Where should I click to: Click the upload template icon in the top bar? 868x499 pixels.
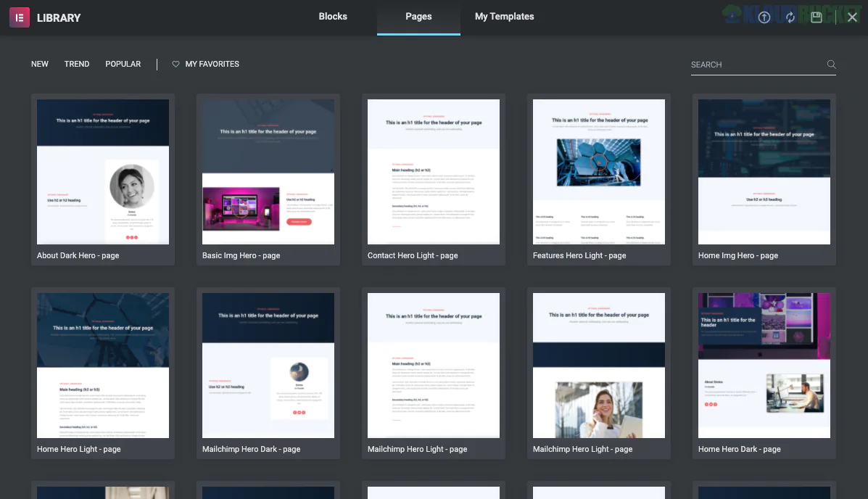point(765,17)
